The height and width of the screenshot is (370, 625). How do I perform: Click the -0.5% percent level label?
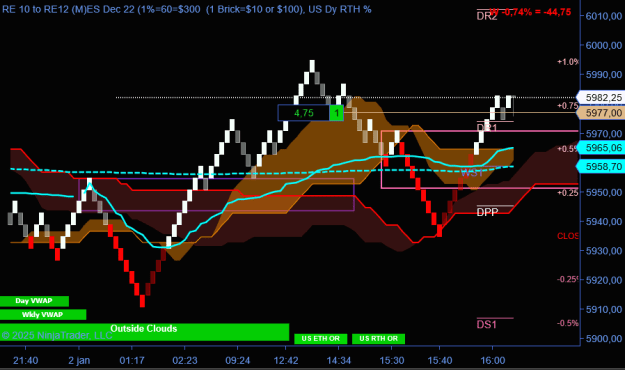568,323
